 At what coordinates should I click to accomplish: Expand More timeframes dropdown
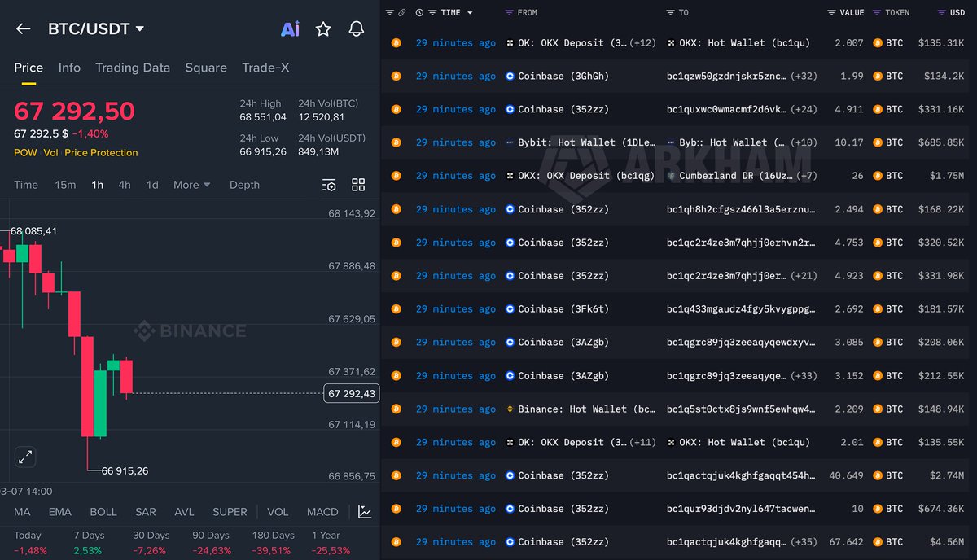[191, 185]
